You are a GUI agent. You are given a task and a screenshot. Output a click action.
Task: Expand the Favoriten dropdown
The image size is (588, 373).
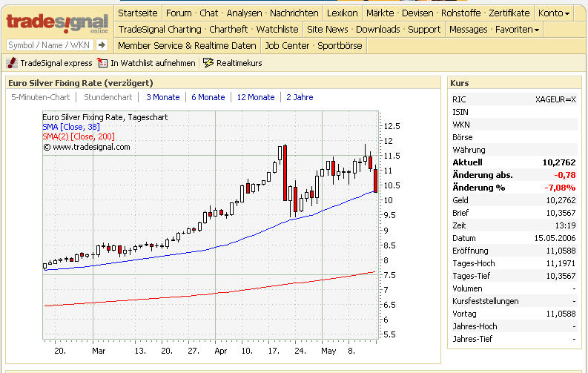pos(517,29)
